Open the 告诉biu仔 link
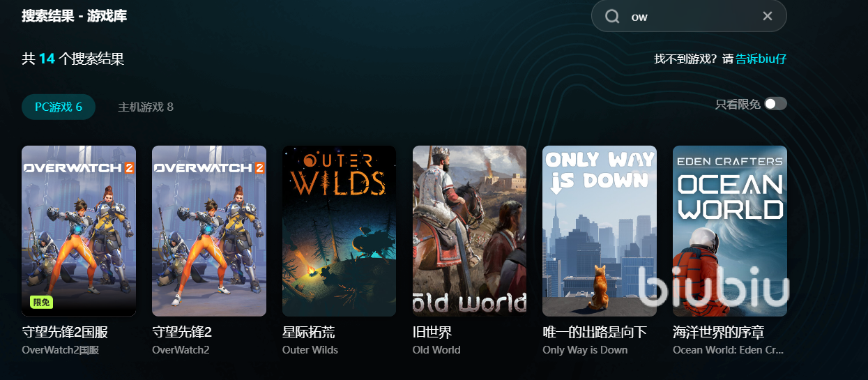 pyautogui.click(x=761, y=59)
